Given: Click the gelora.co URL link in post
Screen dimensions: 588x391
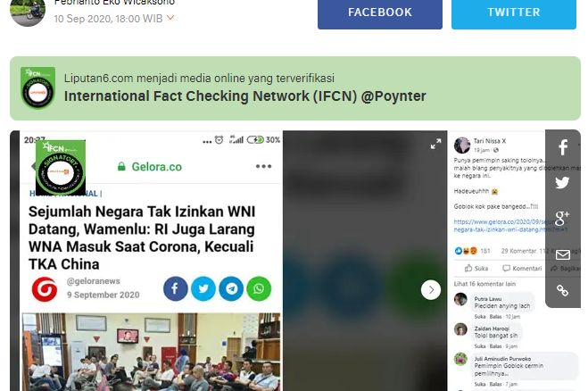Looking at the screenshot, I should (x=510, y=226).
